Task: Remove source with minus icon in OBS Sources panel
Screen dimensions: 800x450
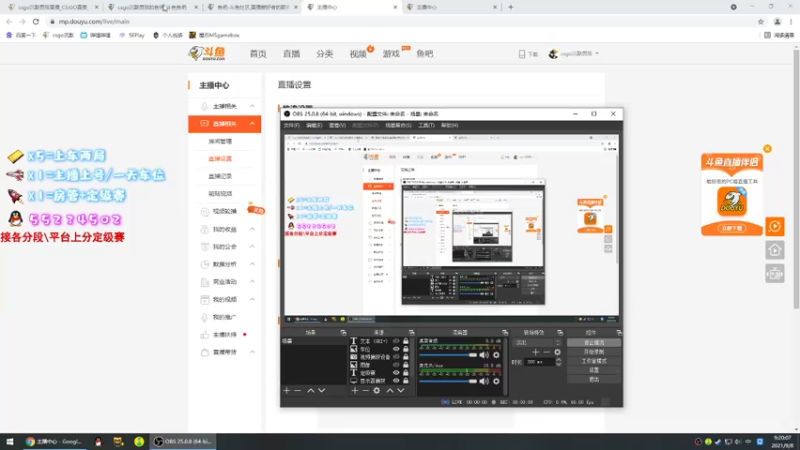Action: [365, 390]
